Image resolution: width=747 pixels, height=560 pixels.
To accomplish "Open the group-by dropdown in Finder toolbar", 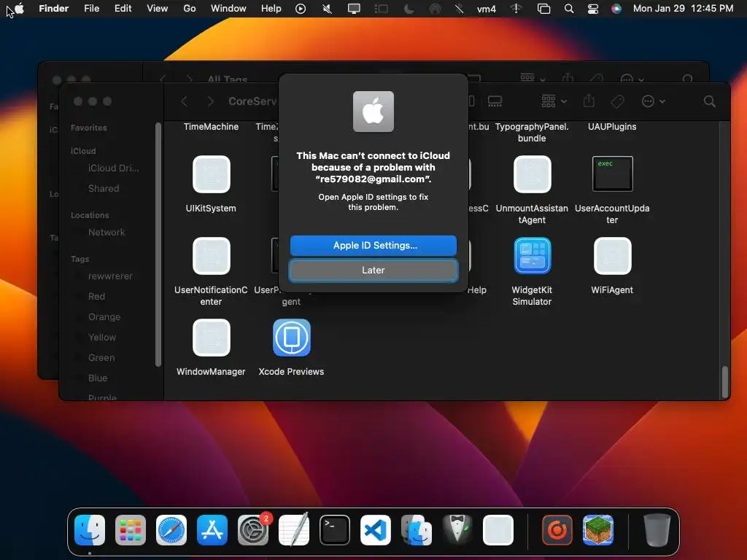I will pyautogui.click(x=554, y=101).
